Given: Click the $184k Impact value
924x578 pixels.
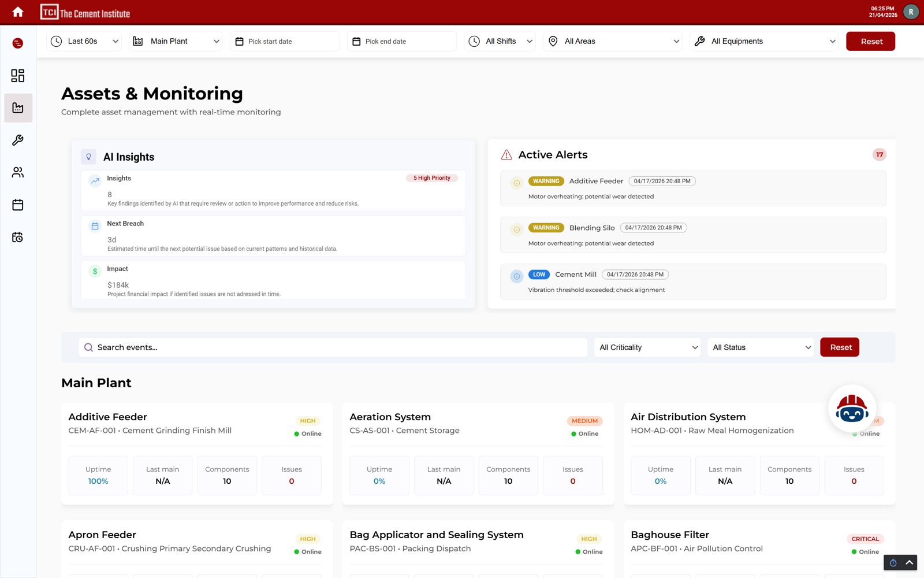Looking at the screenshot, I should tap(118, 285).
